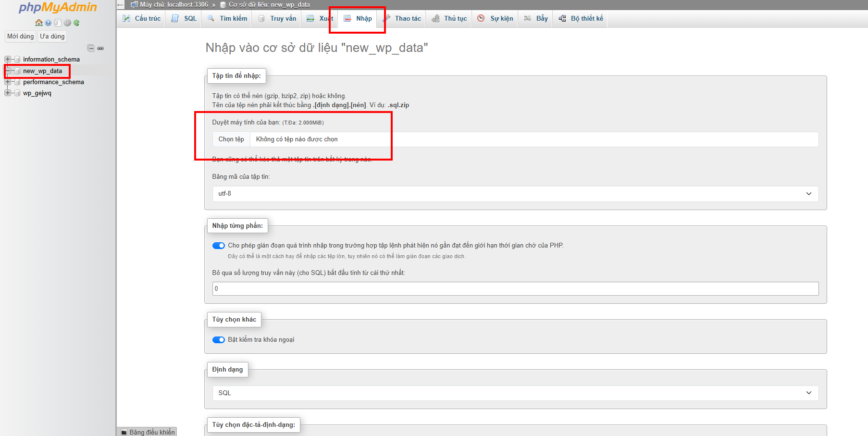Screen dimensions: 868x436
Task: Open the utf-8 character set dropdown
Action: pos(515,194)
